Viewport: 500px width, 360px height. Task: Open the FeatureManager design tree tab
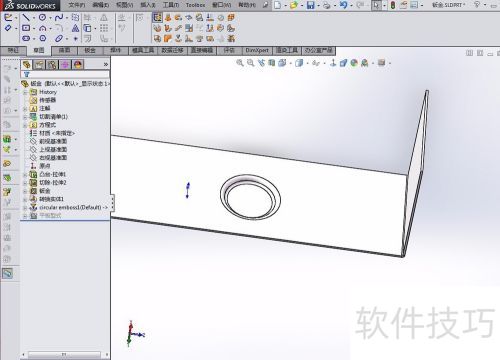point(26,64)
